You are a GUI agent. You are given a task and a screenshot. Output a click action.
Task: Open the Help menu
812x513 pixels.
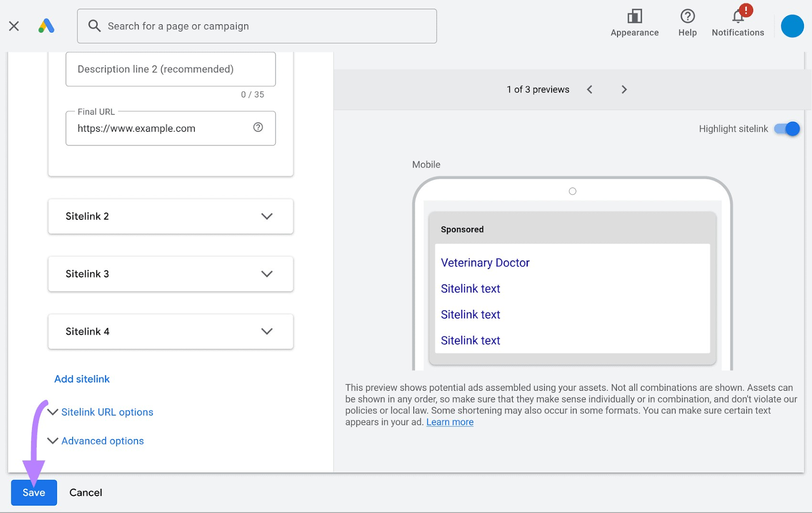687,20
